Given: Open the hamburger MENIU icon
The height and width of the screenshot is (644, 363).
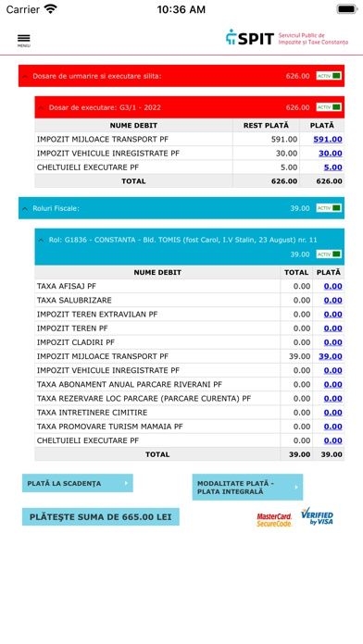Looking at the screenshot, I should (24, 41).
